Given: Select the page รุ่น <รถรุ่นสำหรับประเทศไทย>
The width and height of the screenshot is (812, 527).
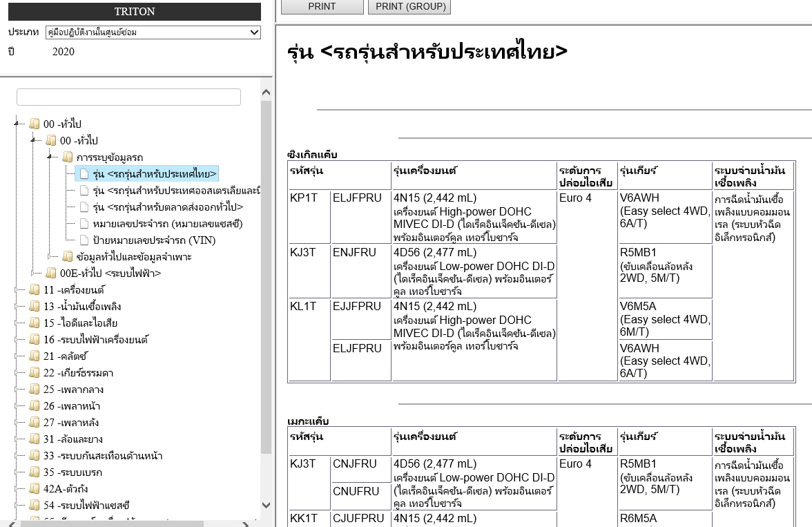Looking at the screenshot, I should tap(155, 173).
